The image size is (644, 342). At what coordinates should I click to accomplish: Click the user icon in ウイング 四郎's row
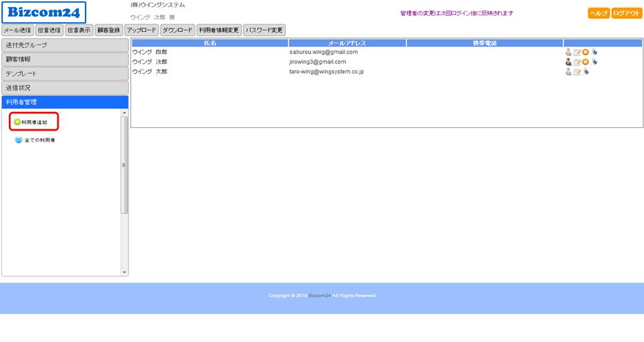[568, 52]
